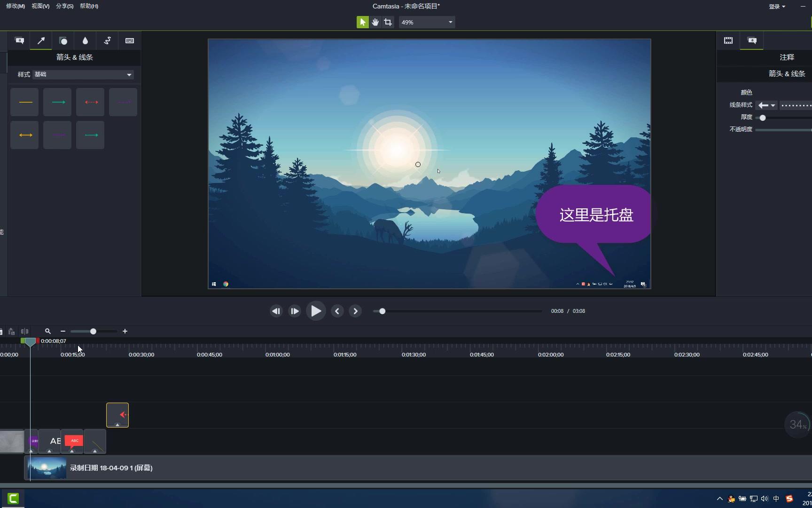Viewport: 812px width, 508px height.
Task: Activate the Pan hand tool
Action: 375,22
